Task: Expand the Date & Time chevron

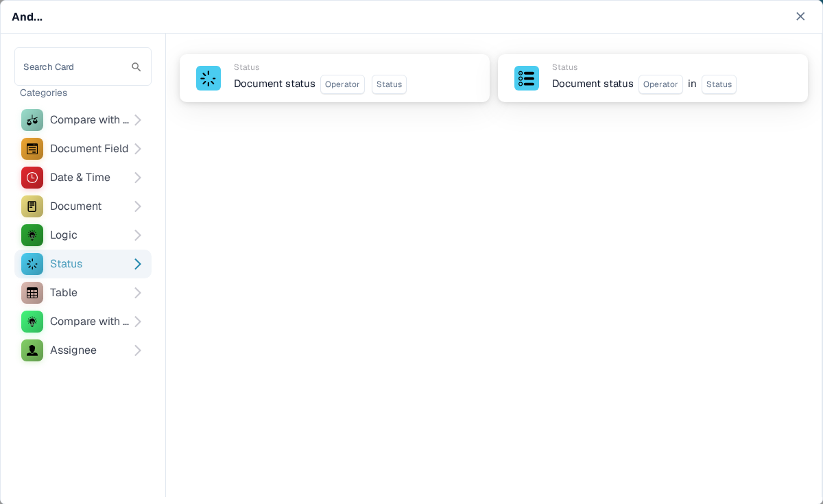Action: pos(138,178)
